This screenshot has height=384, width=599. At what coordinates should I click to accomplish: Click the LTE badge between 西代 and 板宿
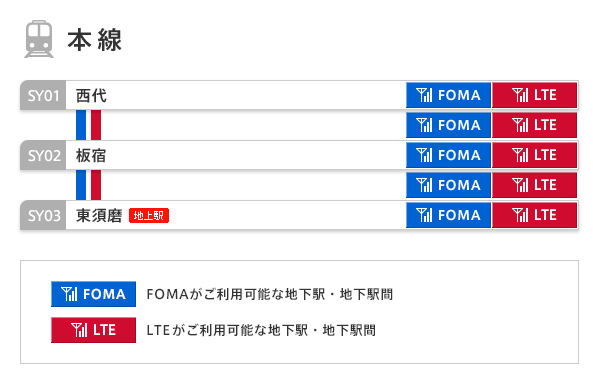[534, 125]
